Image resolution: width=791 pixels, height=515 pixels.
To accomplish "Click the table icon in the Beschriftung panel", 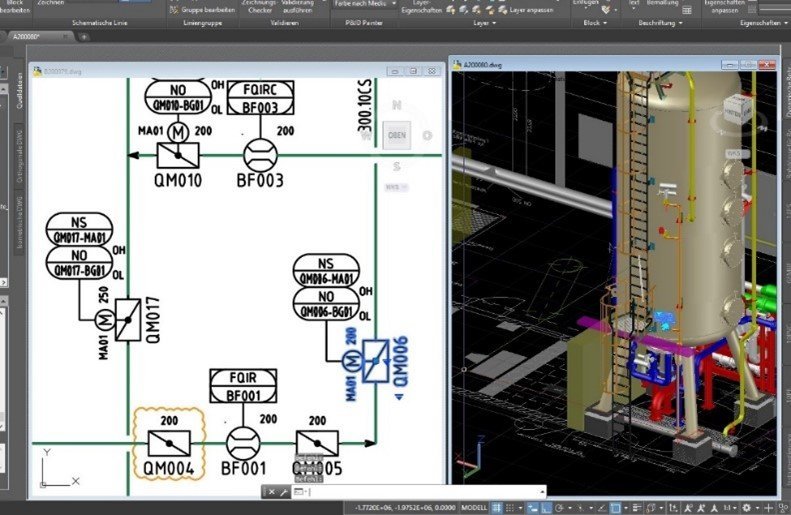I will pyautogui.click(x=687, y=10).
